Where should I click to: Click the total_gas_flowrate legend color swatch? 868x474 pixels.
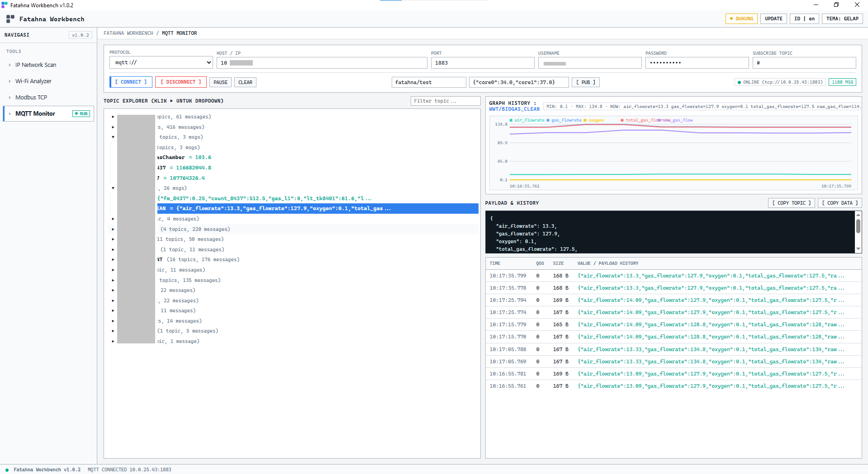pos(622,120)
